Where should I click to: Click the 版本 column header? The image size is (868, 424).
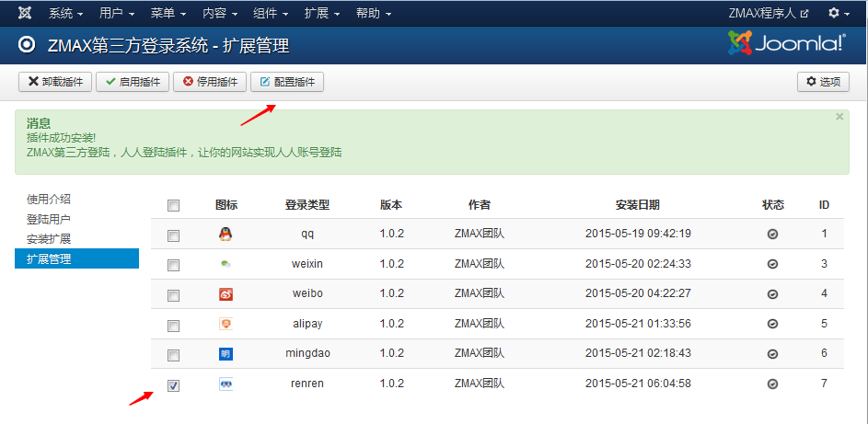coord(391,205)
